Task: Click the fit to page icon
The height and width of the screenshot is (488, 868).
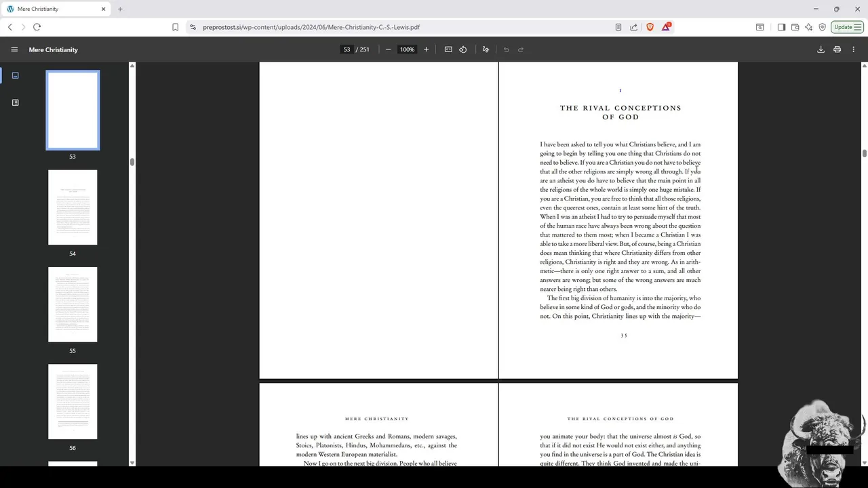Action: [x=448, y=49]
